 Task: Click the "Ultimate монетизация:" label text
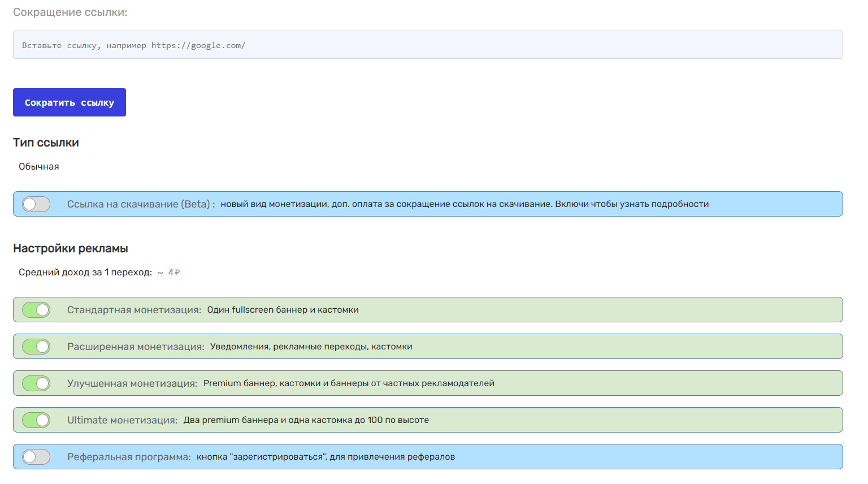click(122, 420)
